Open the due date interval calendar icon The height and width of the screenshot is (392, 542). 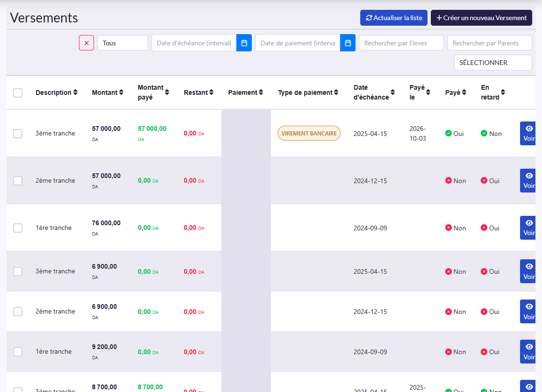point(244,43)
